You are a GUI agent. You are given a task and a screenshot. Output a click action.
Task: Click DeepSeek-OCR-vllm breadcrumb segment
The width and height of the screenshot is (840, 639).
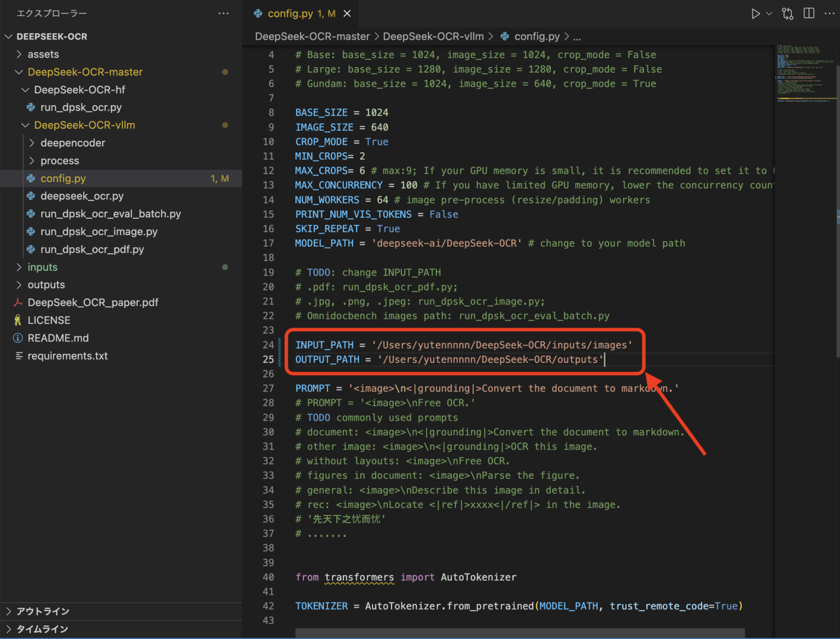tap(433, 37)
